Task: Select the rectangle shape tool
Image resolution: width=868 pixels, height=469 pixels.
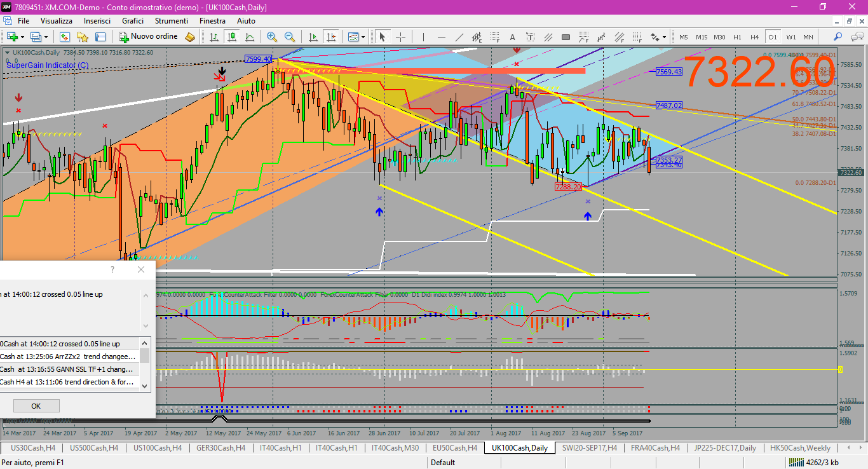Action: click(566, 37)
